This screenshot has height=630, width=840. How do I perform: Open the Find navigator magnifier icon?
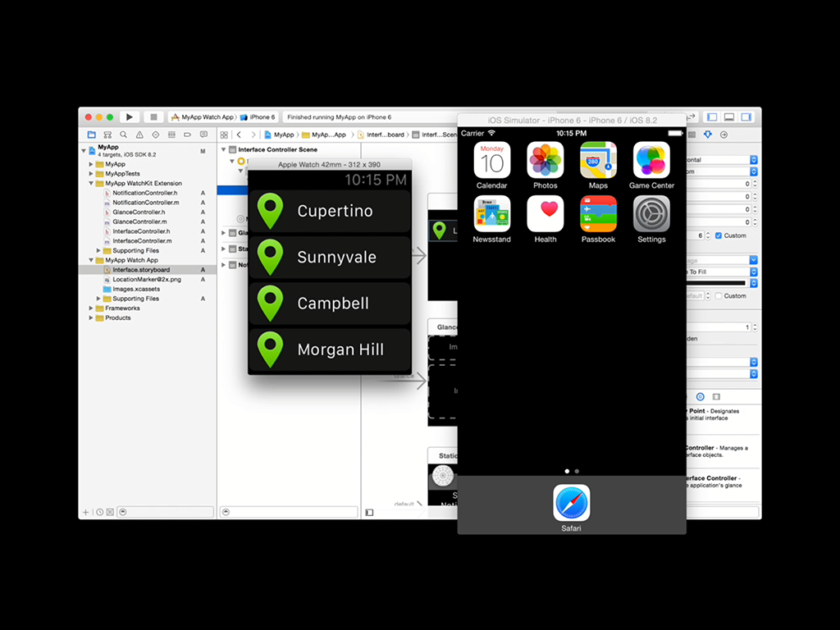click(124, 135)
